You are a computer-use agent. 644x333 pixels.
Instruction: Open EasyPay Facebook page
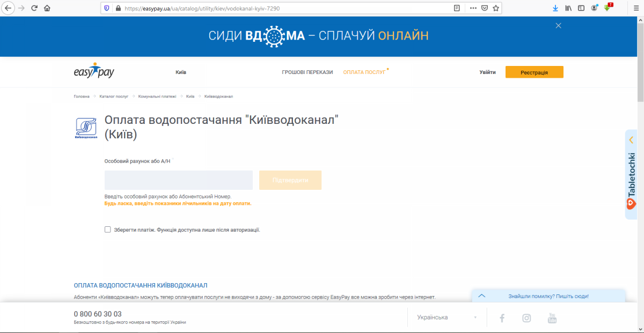click(x=502, y=318)
